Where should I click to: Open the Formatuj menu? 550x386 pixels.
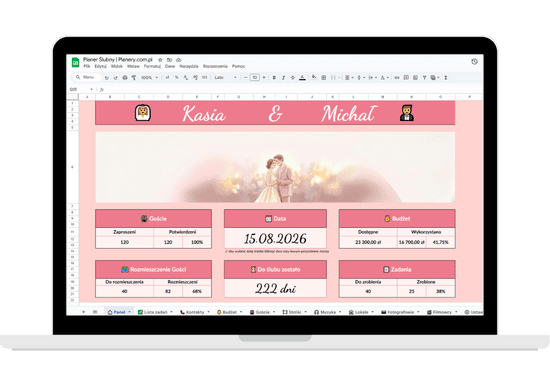152,66
